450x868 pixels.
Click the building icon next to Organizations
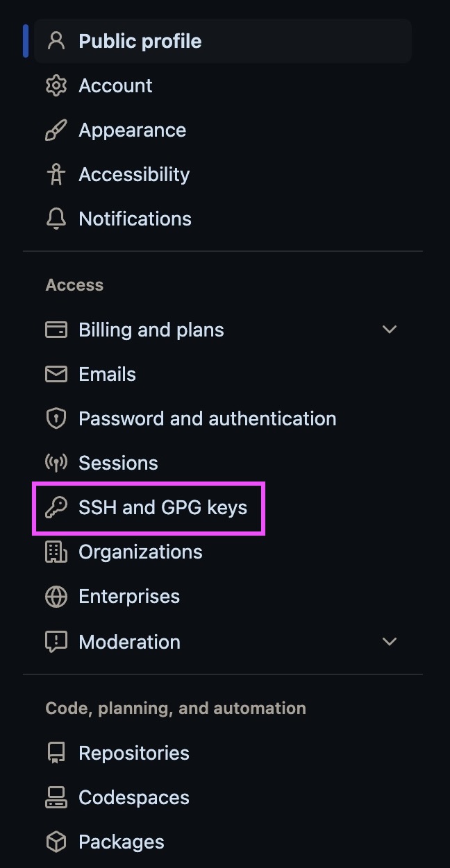pyautogui.click(x=55, y=552)
